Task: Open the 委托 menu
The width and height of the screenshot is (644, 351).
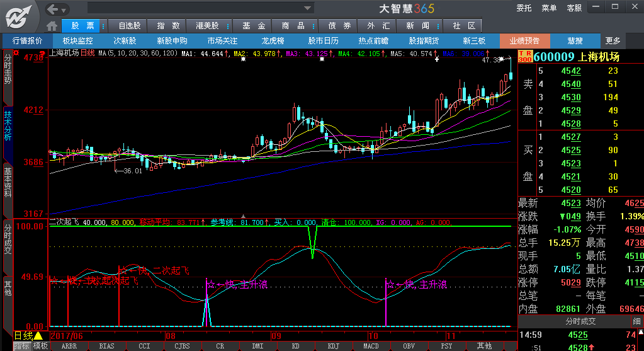Action: pyautogui.click(x=524, y=8)
